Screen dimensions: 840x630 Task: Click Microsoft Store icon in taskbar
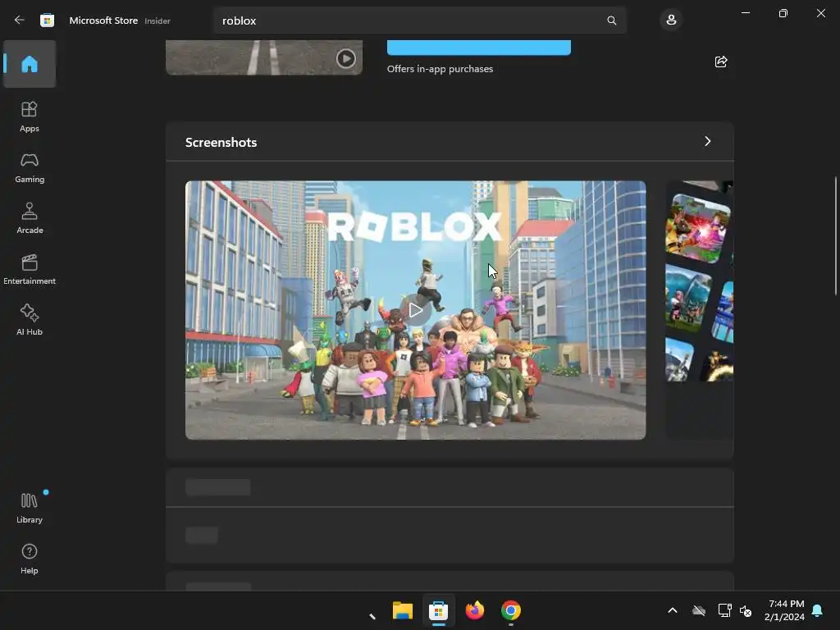(438, 610)
